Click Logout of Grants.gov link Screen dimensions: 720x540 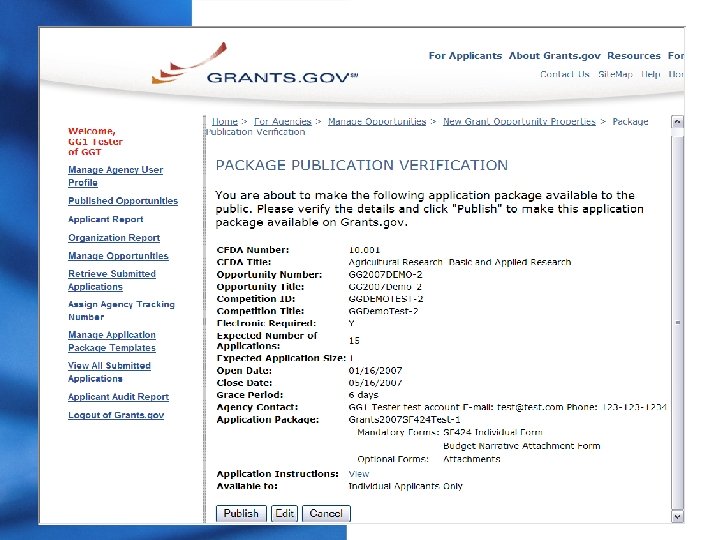click(116, 415)
